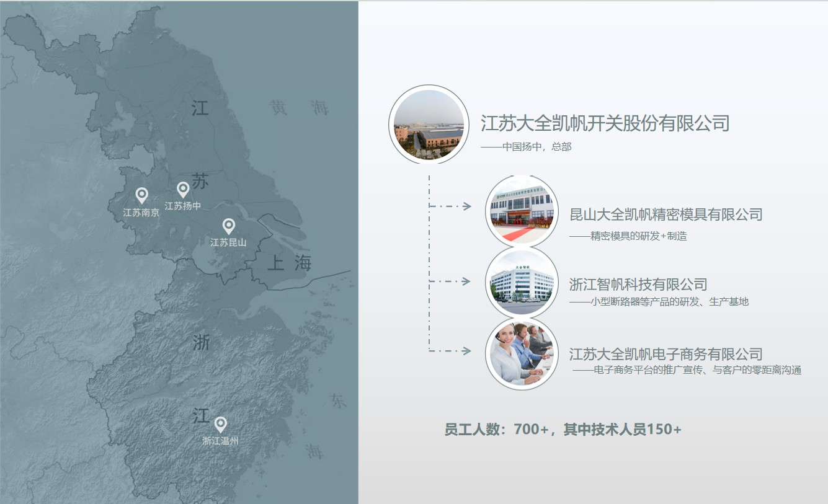This screenshot has height=504, width=828.
Task: Open the 浙江智帆科技 building circular photo
Action: coord(522,283)
